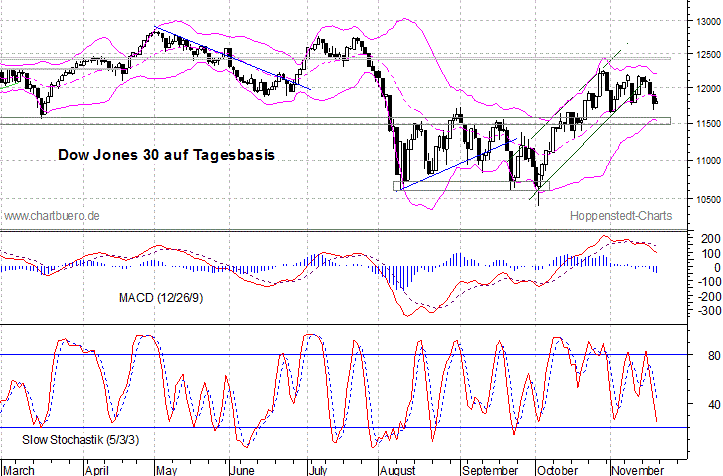The height and width of the screenshot is (476, 723).
Task: Click the November label on time axis
Action: 638,470
